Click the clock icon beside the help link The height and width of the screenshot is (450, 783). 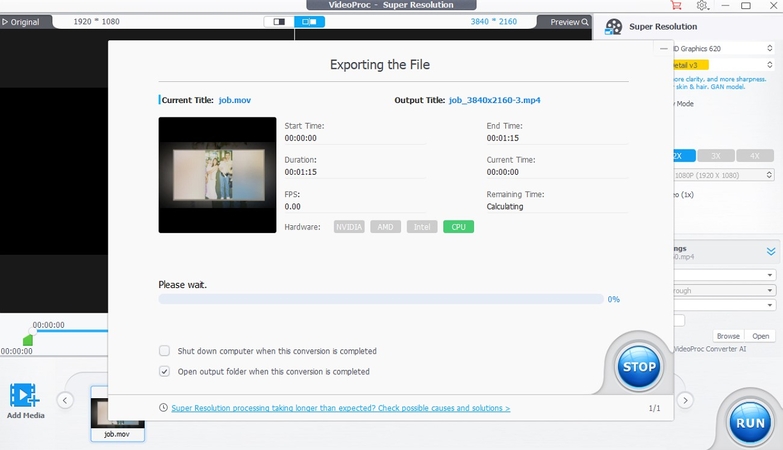pyautogui.click(x=163, y=408)
